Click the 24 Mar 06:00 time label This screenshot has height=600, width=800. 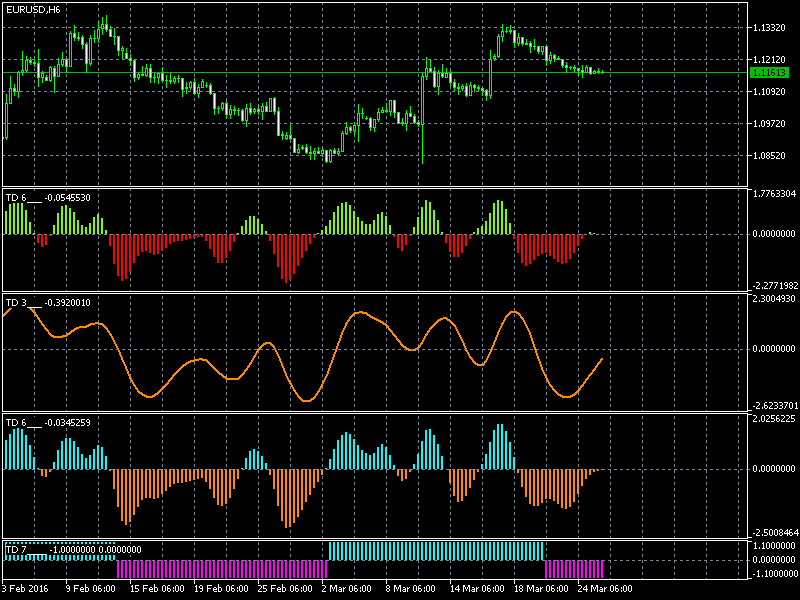(603, 588)
